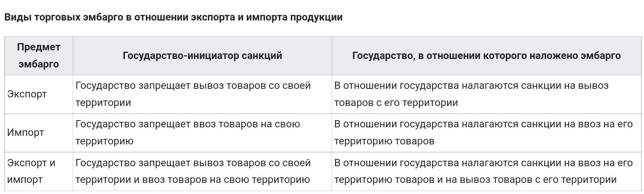The width and height of the screenshot is (644, 194).
Task: Click header 'Государство, в отношении которого наложено эмбарго'
Action: click(x=487, y=56)
